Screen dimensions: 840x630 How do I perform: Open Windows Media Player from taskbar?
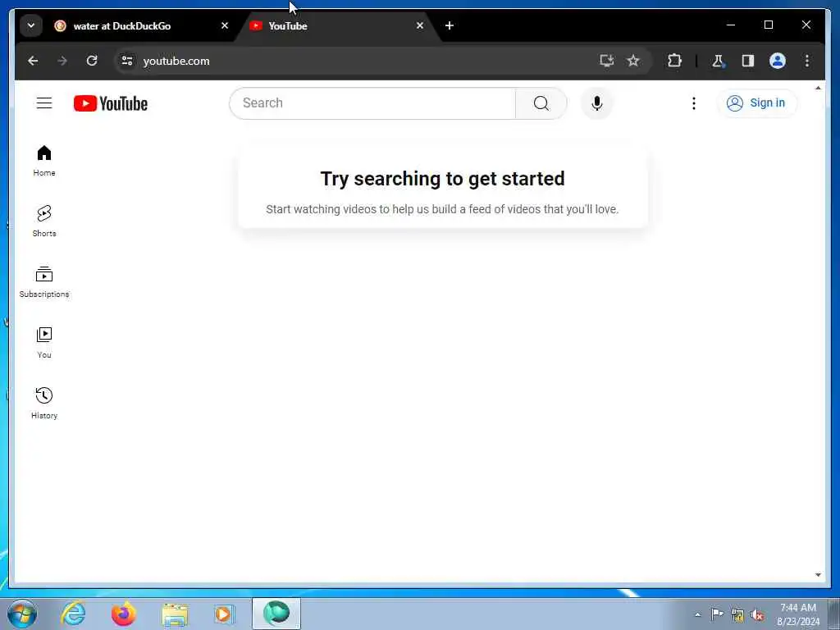click(224, 614)
